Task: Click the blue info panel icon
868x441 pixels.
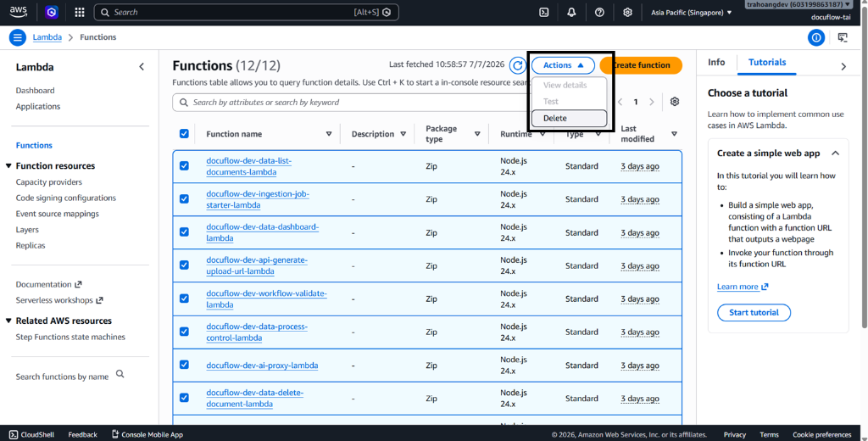Action: (816, 37)
